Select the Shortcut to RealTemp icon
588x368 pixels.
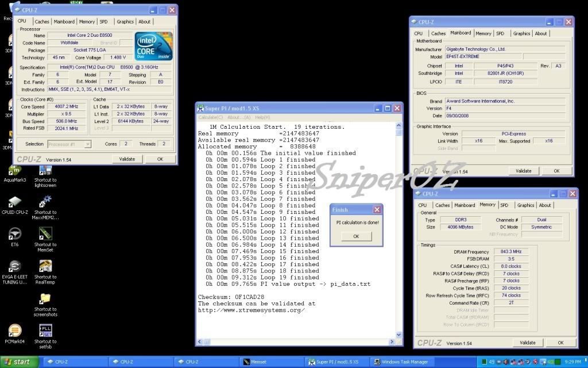(x=45, y=267)
